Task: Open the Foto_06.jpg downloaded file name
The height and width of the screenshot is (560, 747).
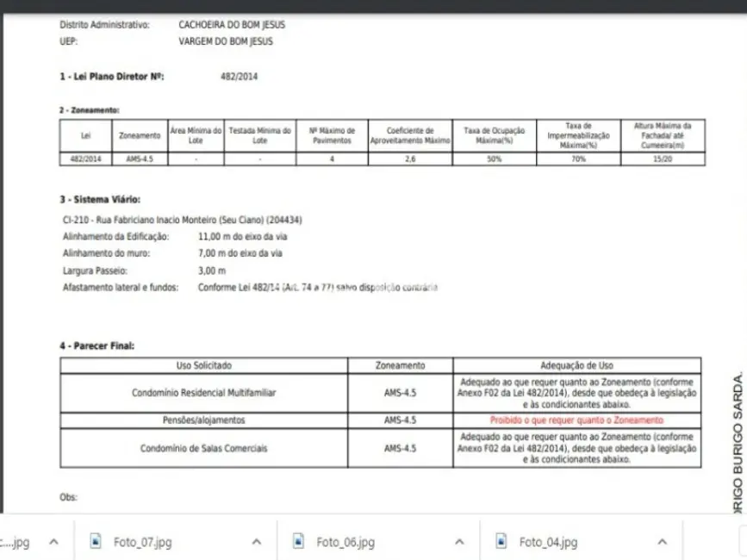Action: coord(345,542)
